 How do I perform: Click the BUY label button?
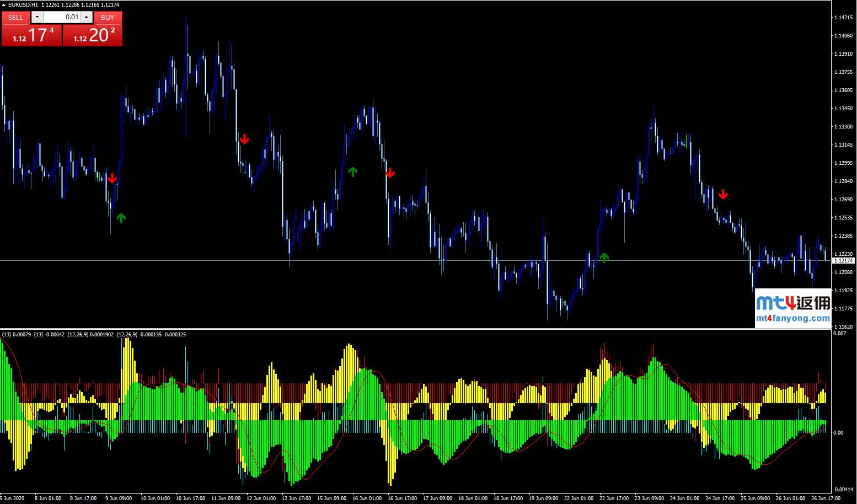click(108, 17)
